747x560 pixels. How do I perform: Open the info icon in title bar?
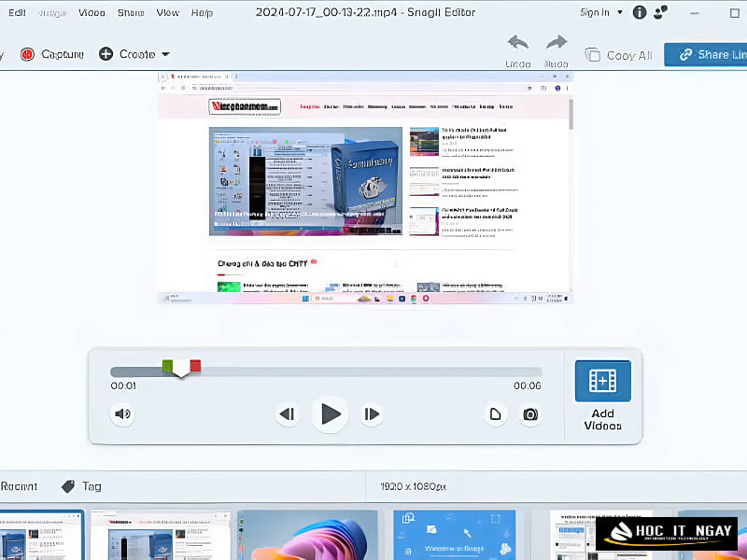pyautogui.click(x=640, y=13)
